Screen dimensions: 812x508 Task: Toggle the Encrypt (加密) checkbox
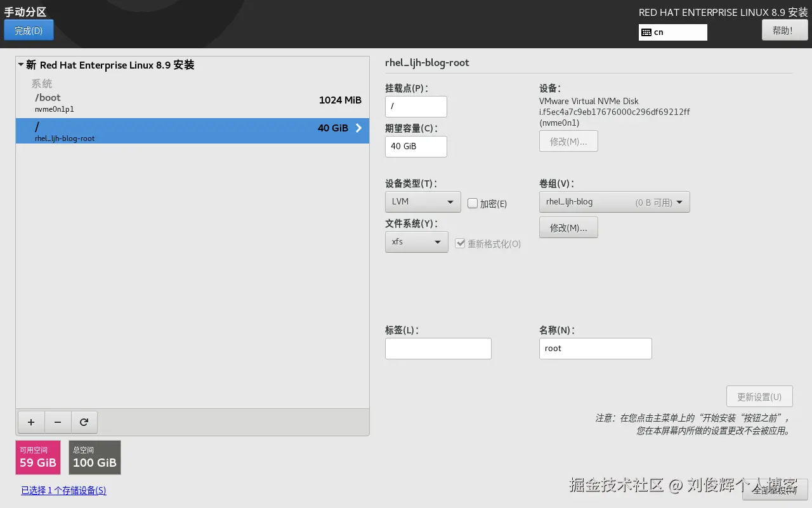pyautogui.click(x=473, y=203)
